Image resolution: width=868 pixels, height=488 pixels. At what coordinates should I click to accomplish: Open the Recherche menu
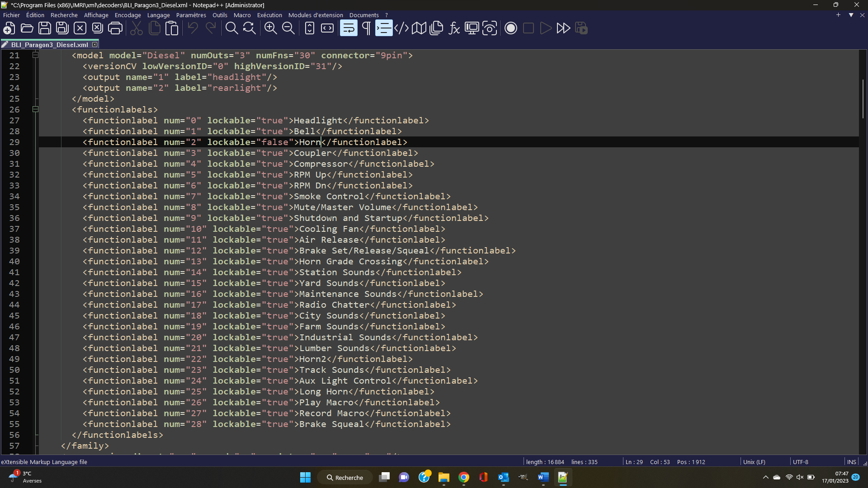[64, 15]
